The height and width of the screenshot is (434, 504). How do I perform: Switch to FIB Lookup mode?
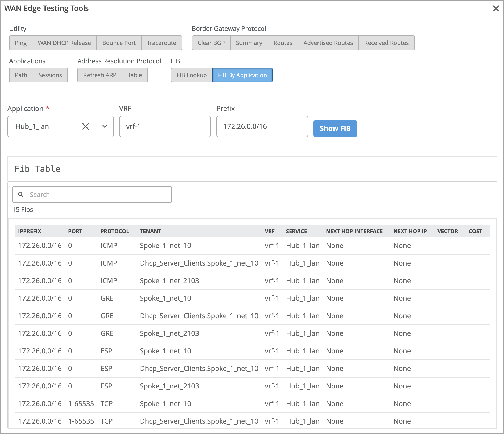(x=192, y=75)
